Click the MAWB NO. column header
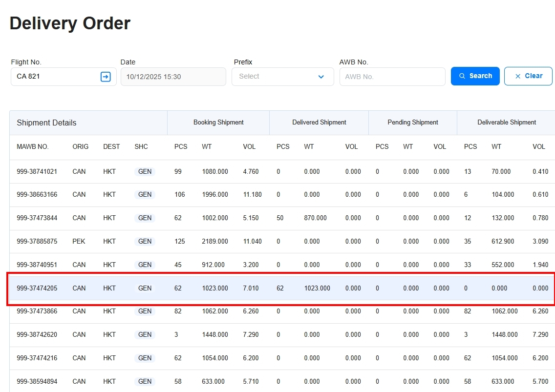Image resolution: width=555 pixels, height=392 pixels. (x=33, y=146)
